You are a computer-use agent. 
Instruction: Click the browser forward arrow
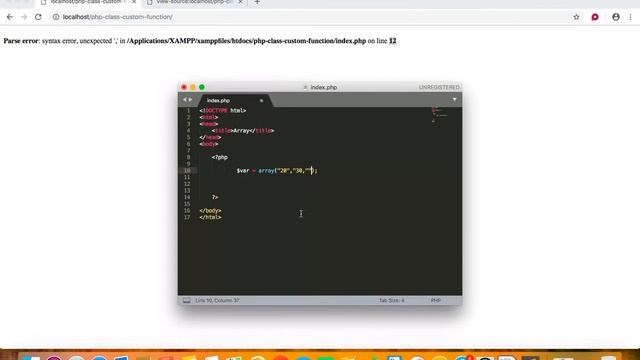pos(24,17)
